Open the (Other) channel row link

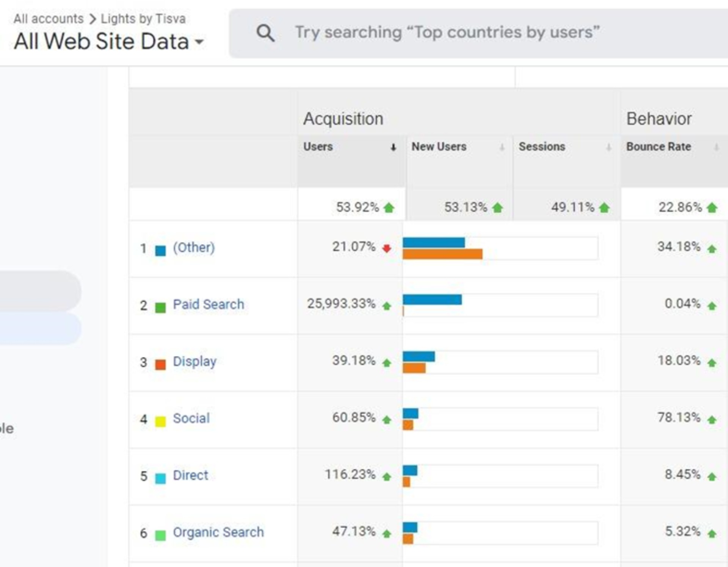point(194,248)
